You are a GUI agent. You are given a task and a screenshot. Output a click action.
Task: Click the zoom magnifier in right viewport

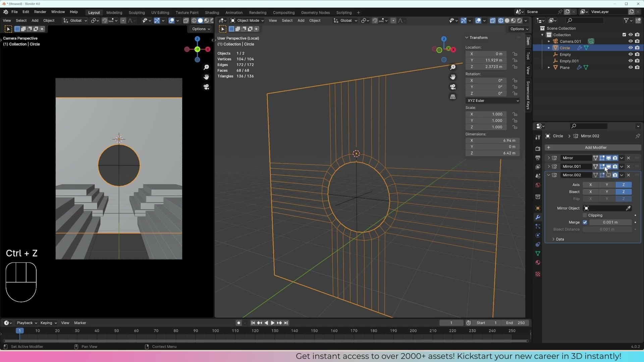pyautogui.click(x=453, y=67)
